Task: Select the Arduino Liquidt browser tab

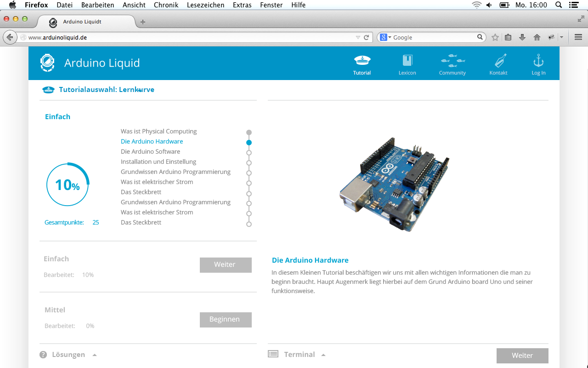Action: tap(86, 22)
